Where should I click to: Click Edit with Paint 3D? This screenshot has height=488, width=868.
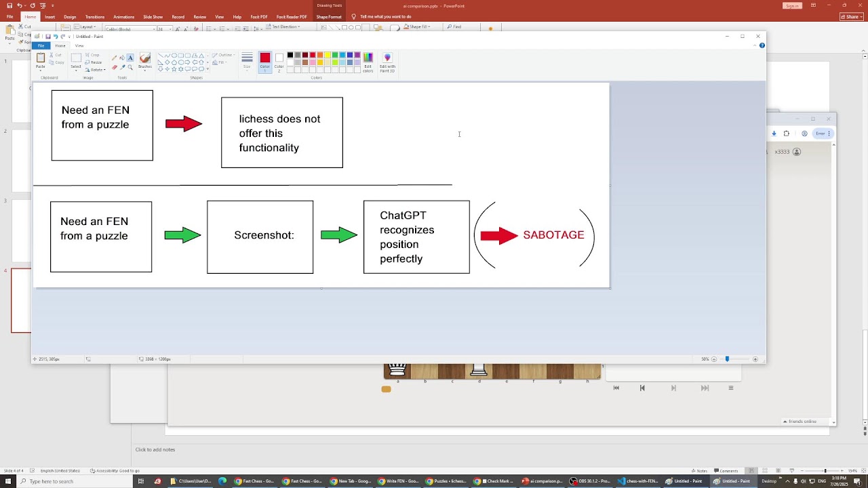[x=387, y=62]
